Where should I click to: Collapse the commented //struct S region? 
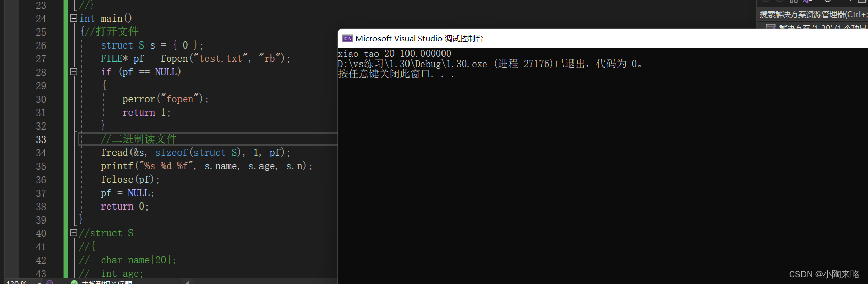(x=74, y=233)
